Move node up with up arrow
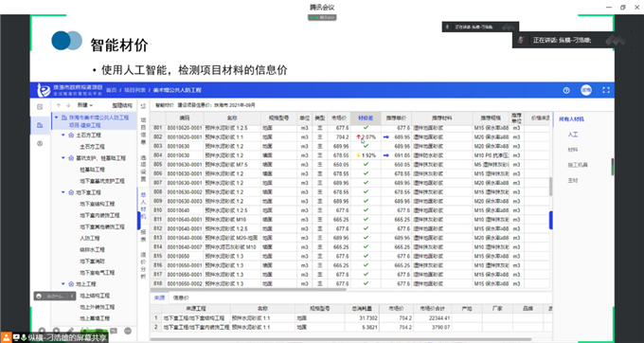Screen dimensions: 644x343 coord(59,105)
